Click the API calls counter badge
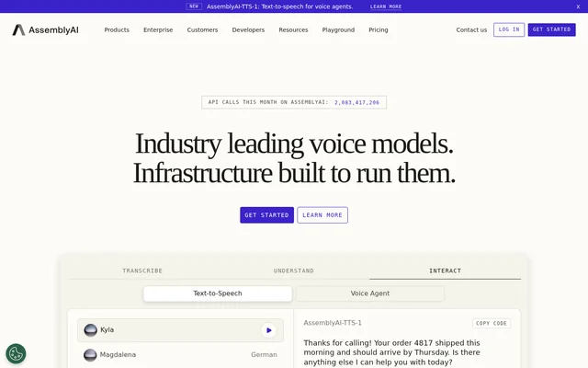This screenshot has width=588, height=368. tap(294, 102)
